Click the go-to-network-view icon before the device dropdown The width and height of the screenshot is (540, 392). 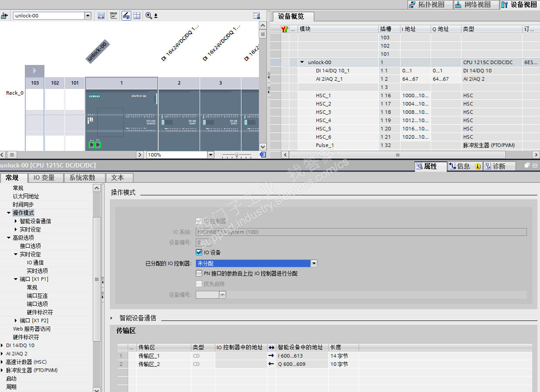pyautogui.click(x=4, y=16)
